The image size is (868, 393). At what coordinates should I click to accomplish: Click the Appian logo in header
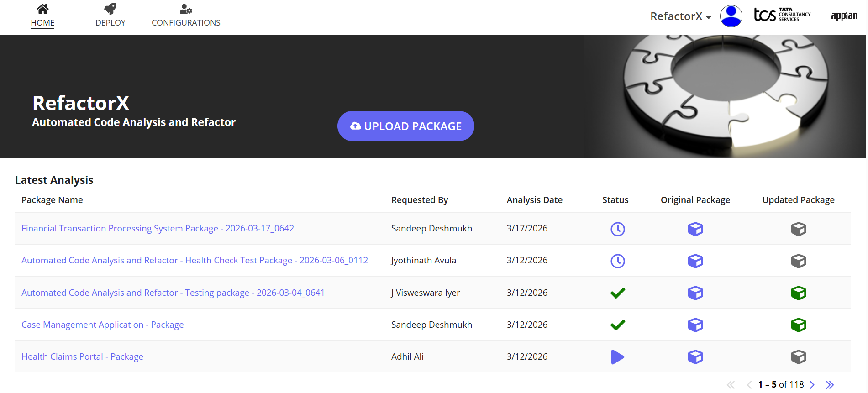[x=844, y=16]
